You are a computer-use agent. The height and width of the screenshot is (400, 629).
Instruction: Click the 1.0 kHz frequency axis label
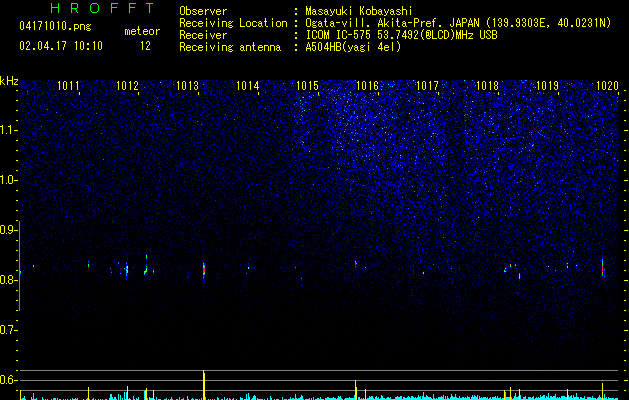coord(8,180)
